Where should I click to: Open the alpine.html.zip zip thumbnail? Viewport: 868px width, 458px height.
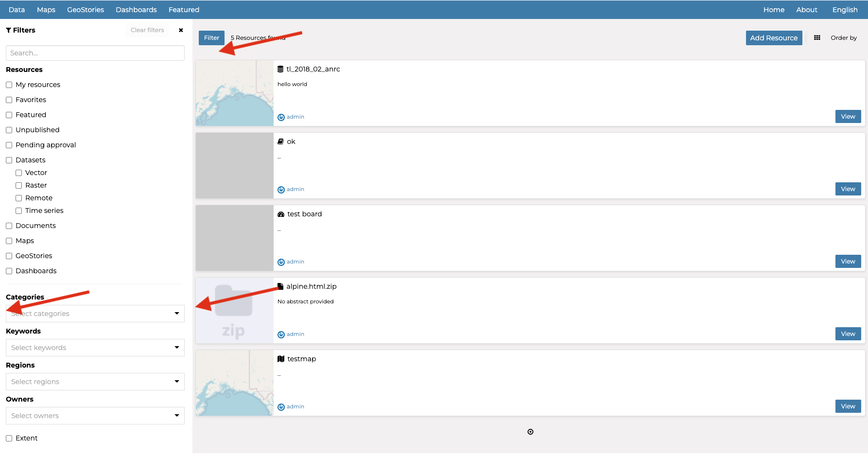(x=235, y=311)
